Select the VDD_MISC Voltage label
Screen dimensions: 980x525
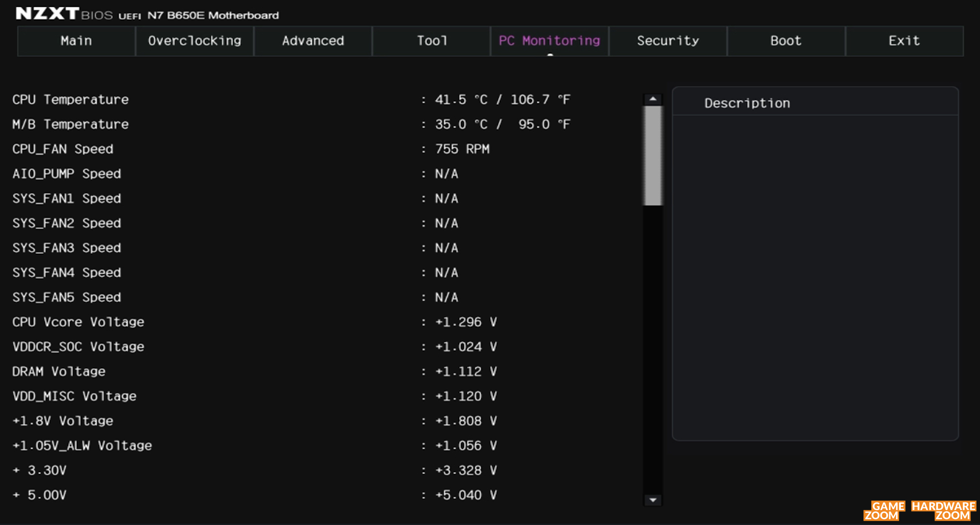[x=74, y=396]
